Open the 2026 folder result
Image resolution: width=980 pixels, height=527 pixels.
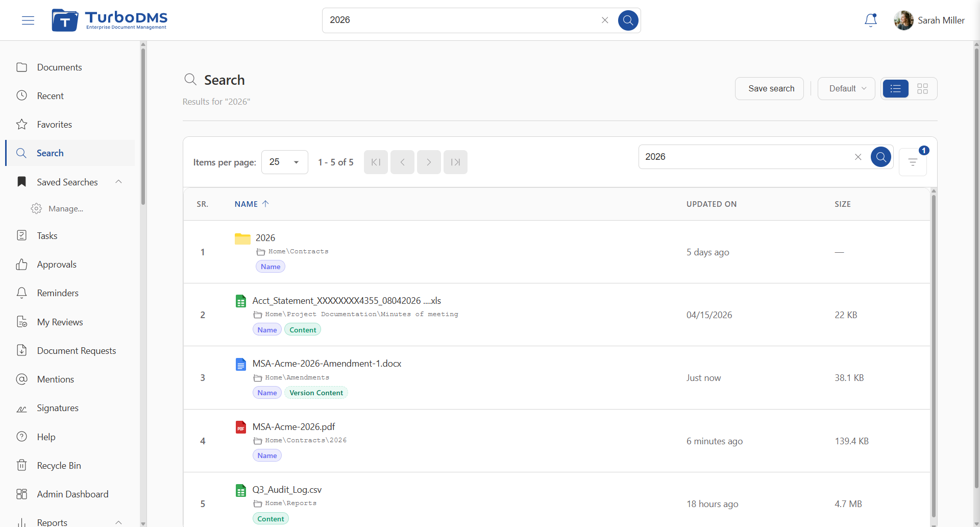pyautogui.click(x=265, y=238)
